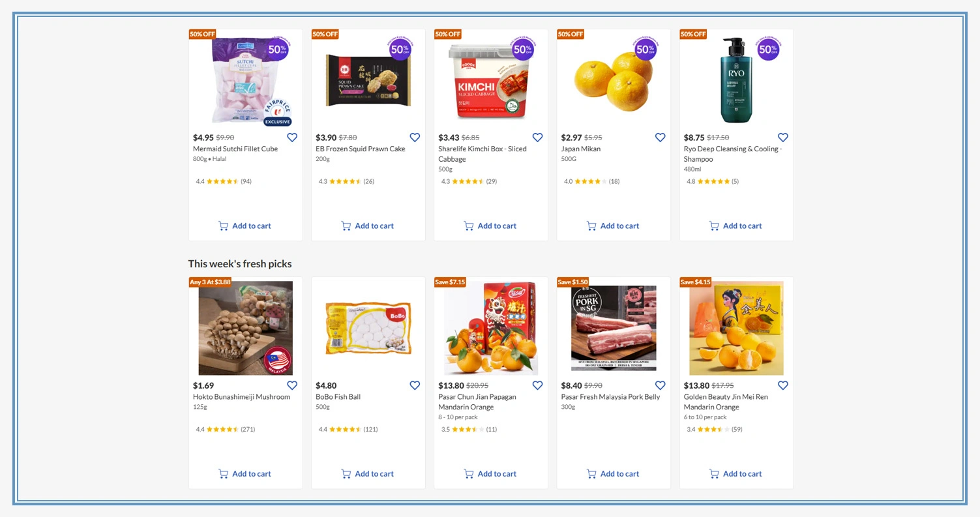The height and width of the screenshot is (517, 980).
Task: Add Mermaid Sutchi Fillet Cube to cart
Action: tap(245, 226)
